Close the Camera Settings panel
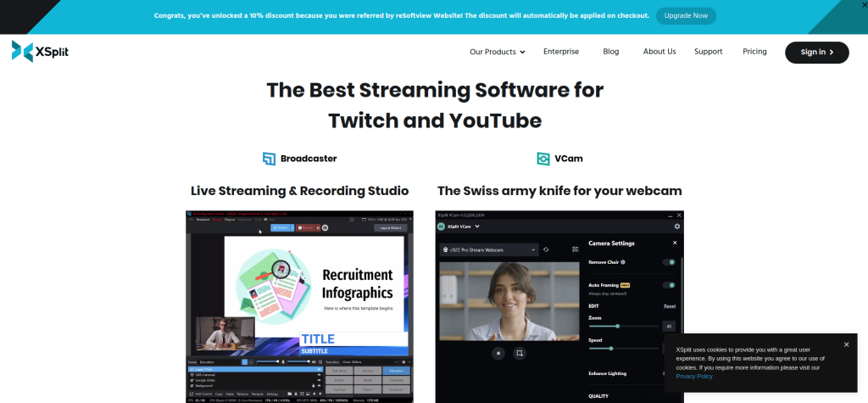The height and width of the screenshot is (403, 868). pos(675,243)
